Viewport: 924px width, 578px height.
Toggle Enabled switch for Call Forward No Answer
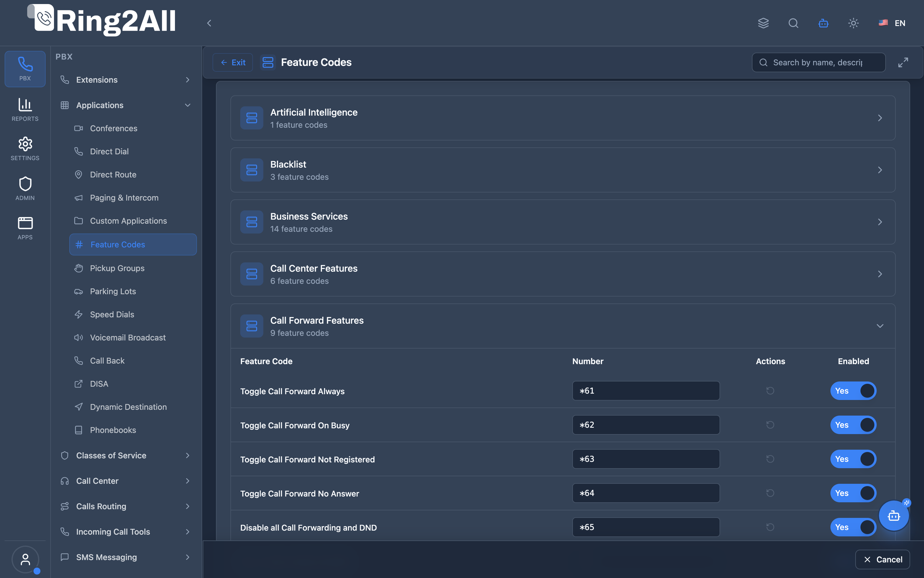point(853,493)
